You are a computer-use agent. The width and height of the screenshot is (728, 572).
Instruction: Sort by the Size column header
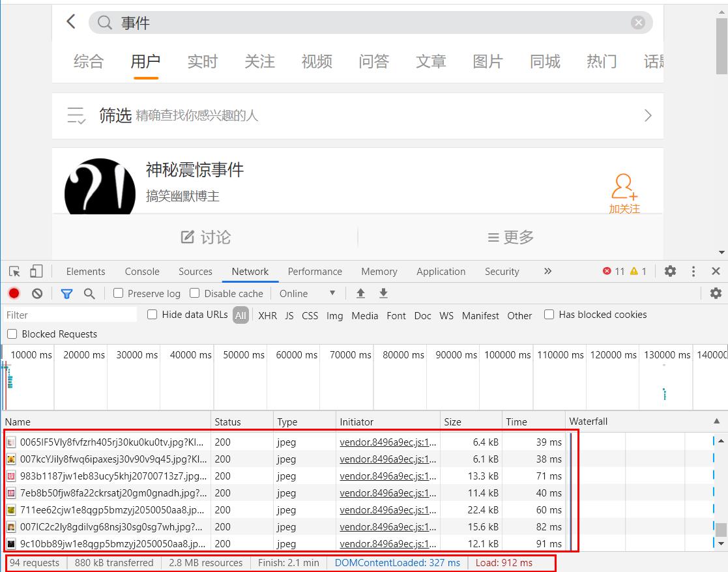click(x=471, y=422)
